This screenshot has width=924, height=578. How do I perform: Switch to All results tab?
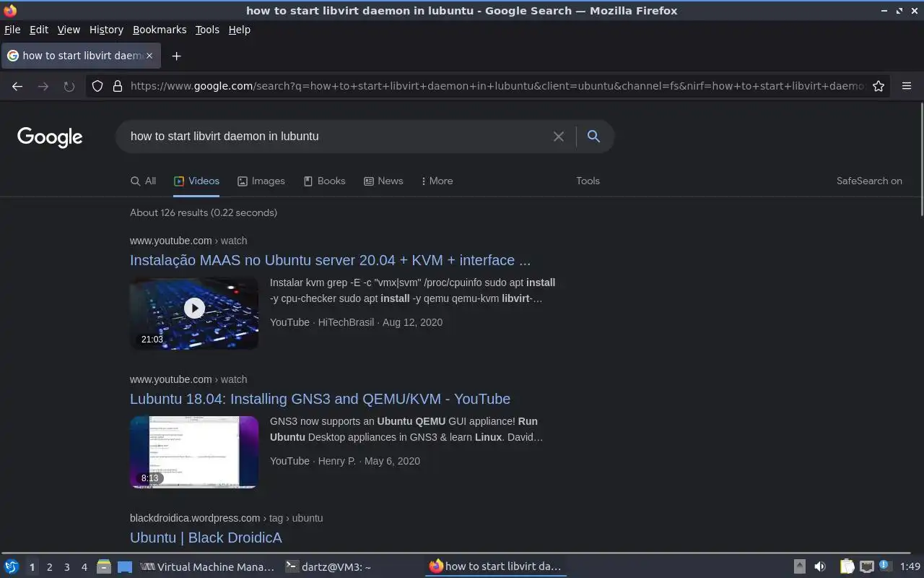143,181
